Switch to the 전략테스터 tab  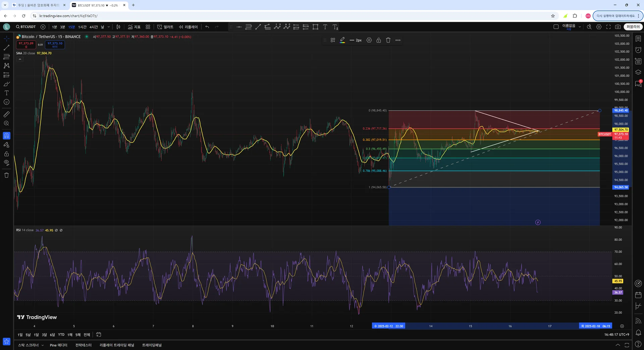(83, 345)
